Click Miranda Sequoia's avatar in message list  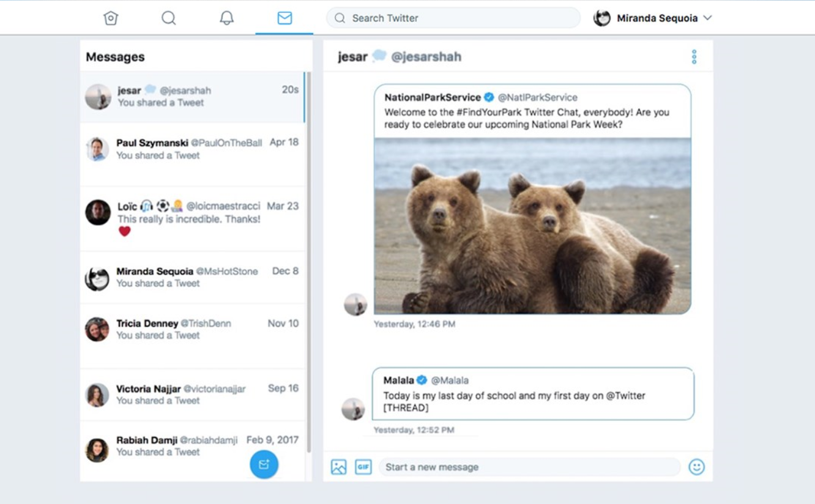[x=97, y=278]
